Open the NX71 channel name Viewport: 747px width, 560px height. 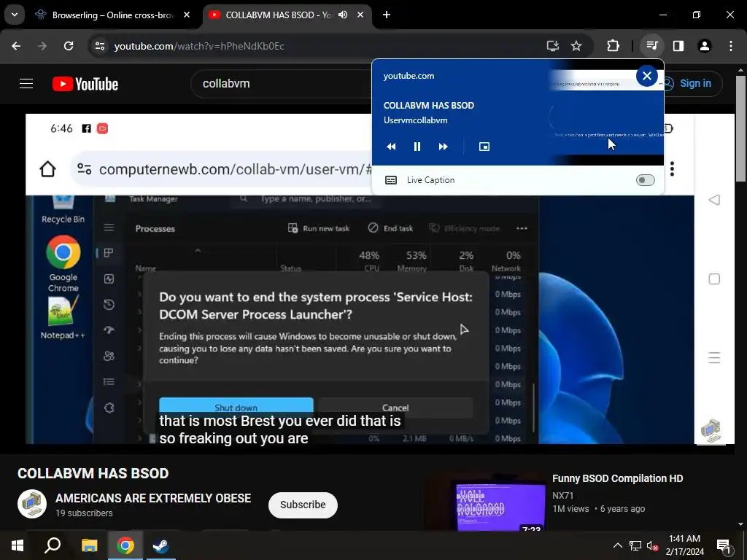tap(562, 495)
